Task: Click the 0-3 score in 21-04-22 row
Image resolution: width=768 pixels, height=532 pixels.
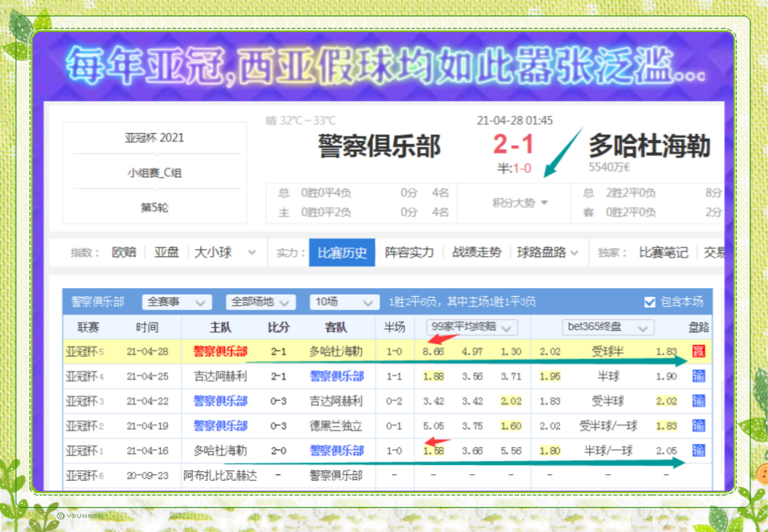Action: pyautogui.click(x=278, y=401)
